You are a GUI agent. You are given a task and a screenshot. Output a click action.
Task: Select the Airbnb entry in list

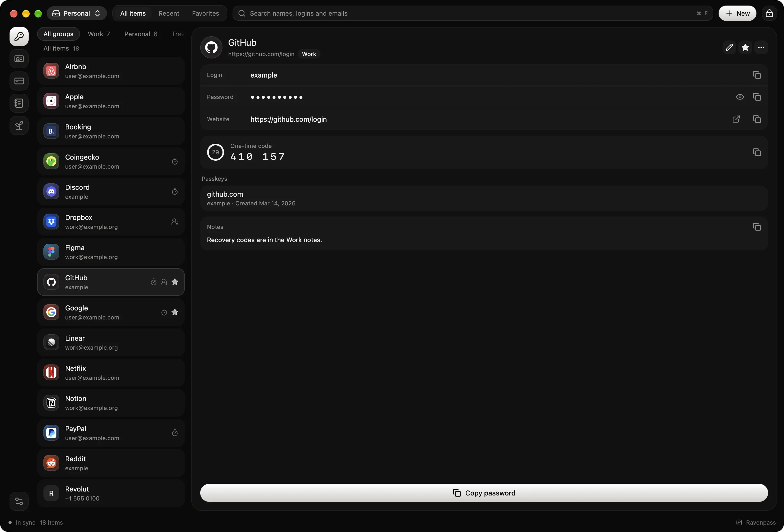[x=111, y=71]
